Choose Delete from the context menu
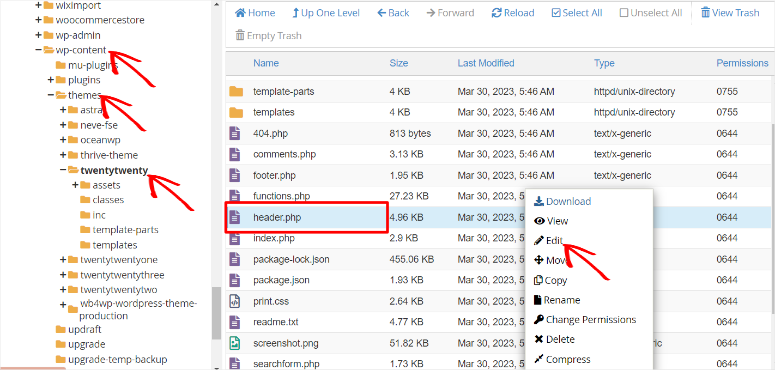775x370 pixels. (554, 340)
